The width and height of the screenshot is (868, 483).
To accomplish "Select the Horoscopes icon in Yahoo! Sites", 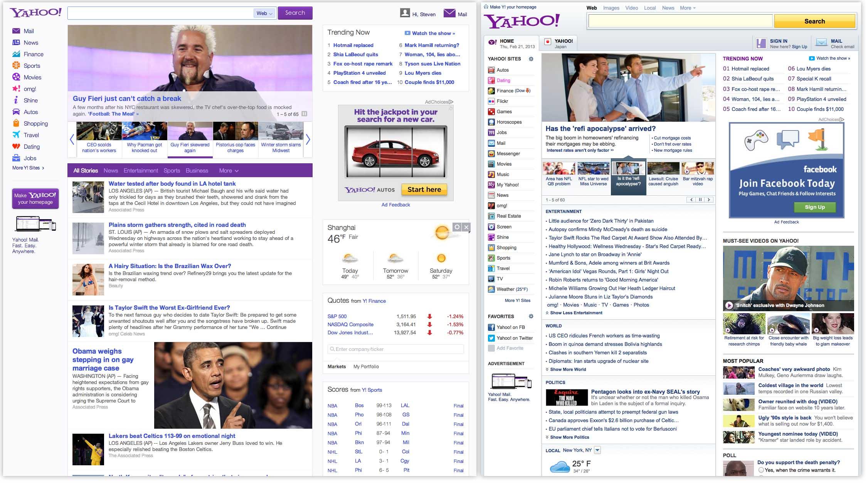I will [x=492, y=122].
